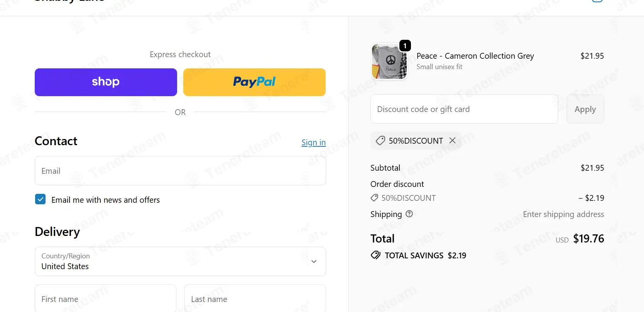
Task: Follow the Sign in link
Action: click(x=313, y=142)
